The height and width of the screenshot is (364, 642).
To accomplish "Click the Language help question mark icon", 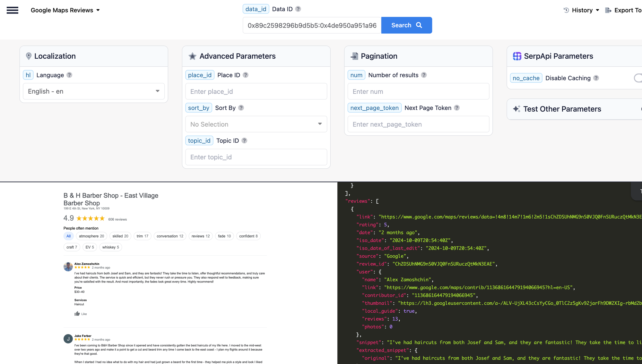I will pyautogui.click(x=69, y=75).
